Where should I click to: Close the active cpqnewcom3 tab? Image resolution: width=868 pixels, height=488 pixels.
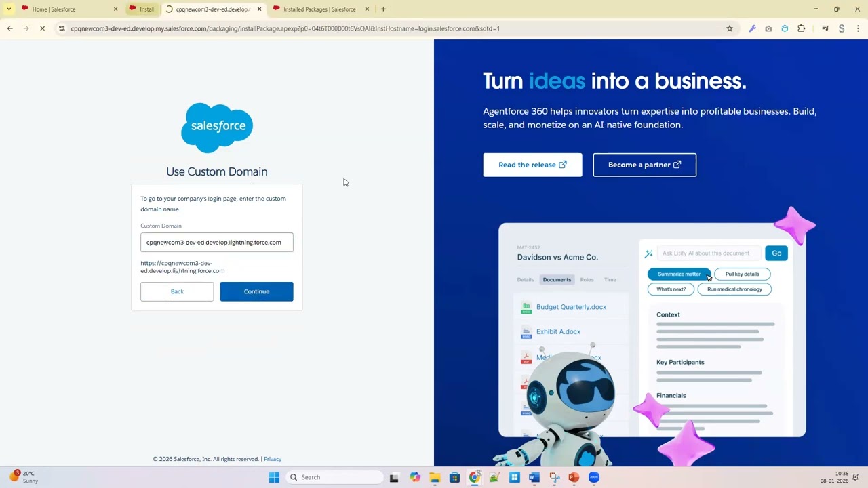[x=259, y=9]
